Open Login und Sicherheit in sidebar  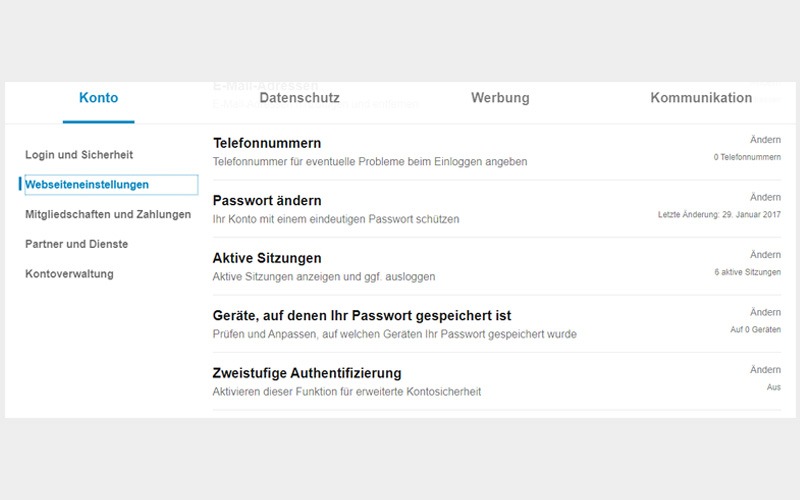79,155
